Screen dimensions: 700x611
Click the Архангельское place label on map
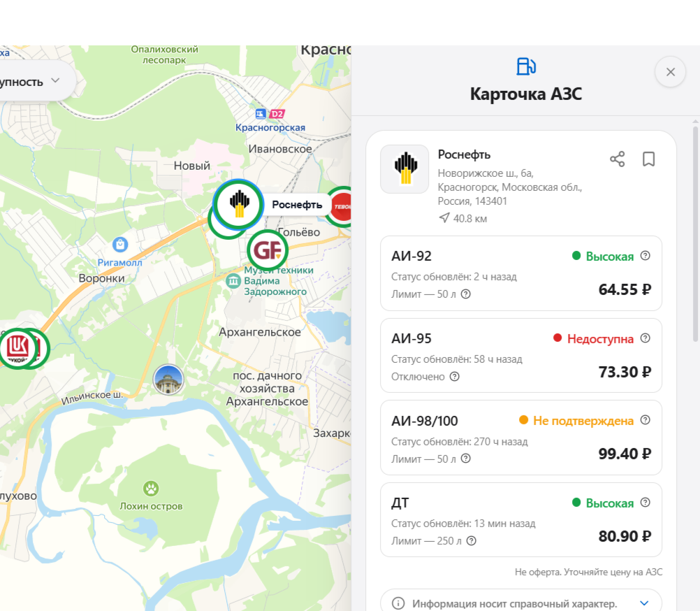260,332
